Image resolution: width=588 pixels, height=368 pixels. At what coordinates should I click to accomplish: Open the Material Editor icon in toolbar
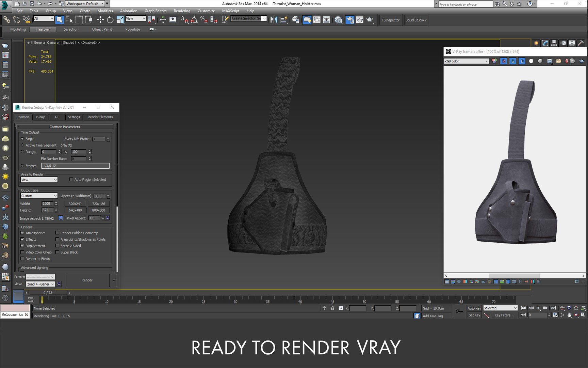(338, 20)
